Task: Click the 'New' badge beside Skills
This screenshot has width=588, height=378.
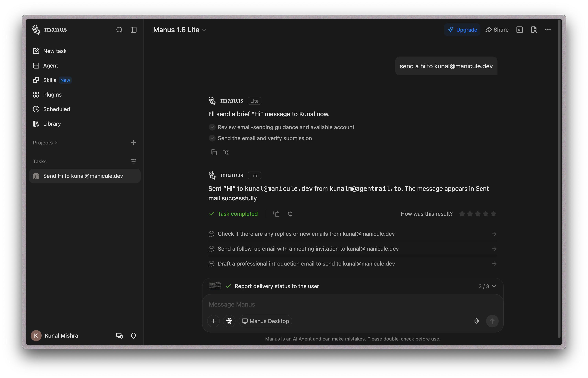Action: tap(65, 80)
